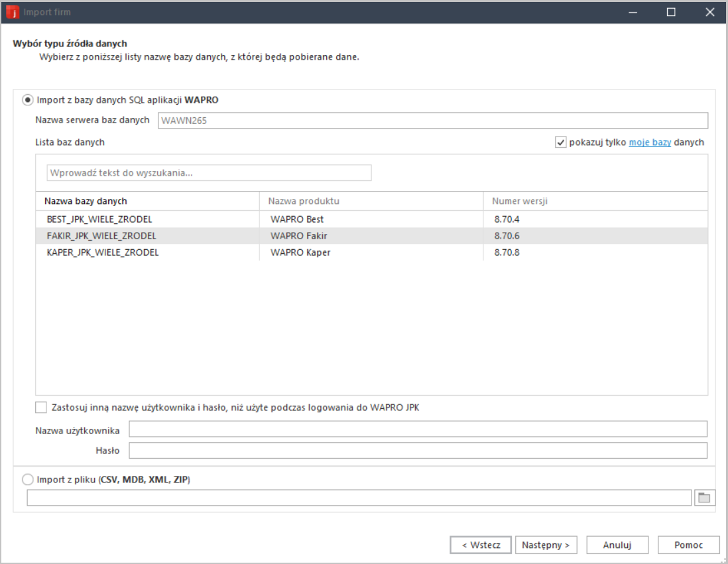Click the Następny button
Image resolution: width=728 pixels, height=564 pixels.
(546, 545)
